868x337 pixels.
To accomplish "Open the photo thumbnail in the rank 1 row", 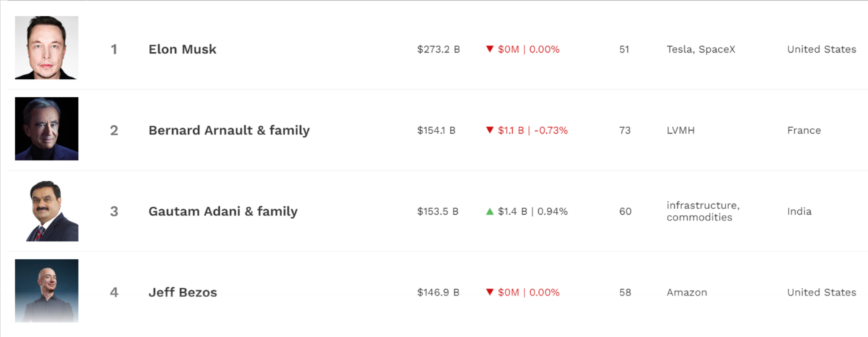I will tap(46, 48).
